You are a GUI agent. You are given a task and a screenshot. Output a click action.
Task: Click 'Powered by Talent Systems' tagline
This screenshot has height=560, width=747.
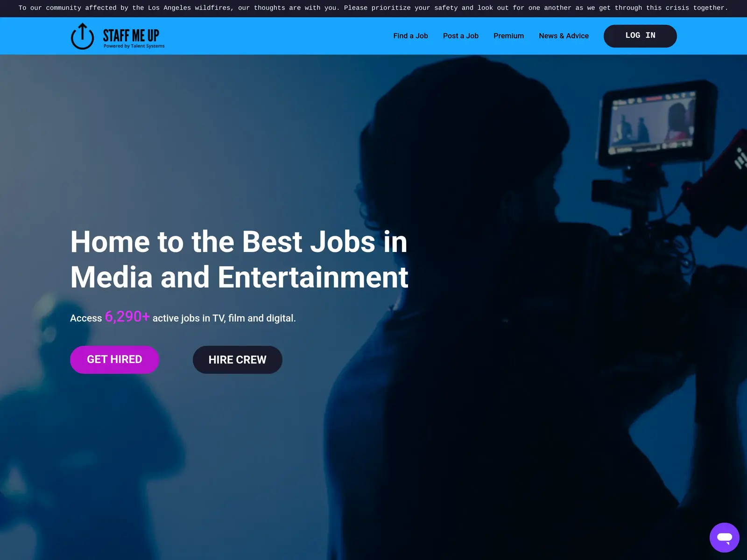pos(134,46)
